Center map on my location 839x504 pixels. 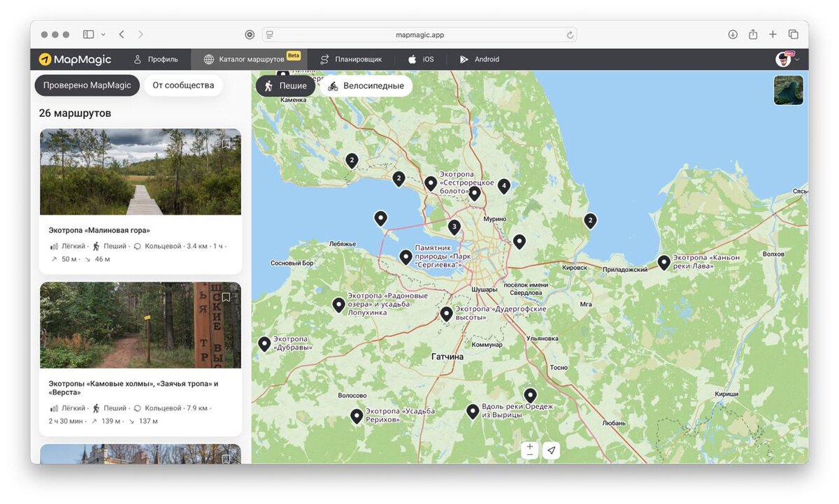coord(551,451)
